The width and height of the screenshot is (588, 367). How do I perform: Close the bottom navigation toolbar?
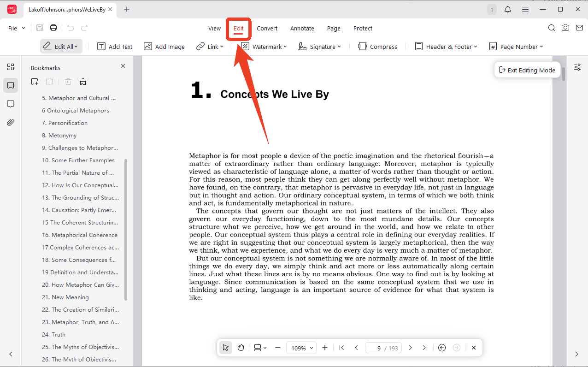click(x=474, y=348)
